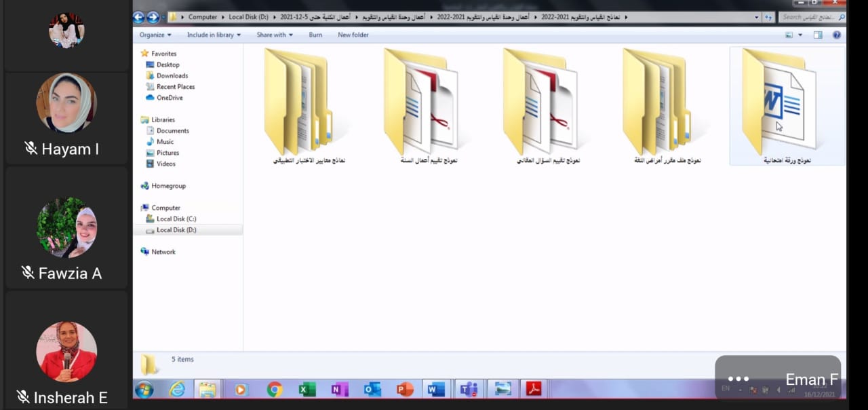Open the Organize dropdown menu

click(x=155, y=35)
